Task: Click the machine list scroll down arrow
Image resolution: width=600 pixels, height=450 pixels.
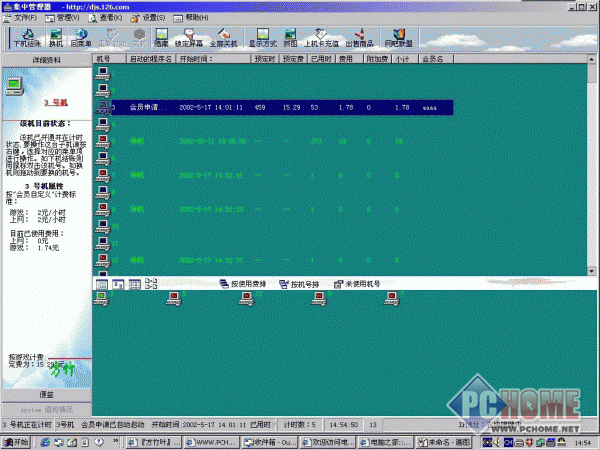Action: point(592,271)
